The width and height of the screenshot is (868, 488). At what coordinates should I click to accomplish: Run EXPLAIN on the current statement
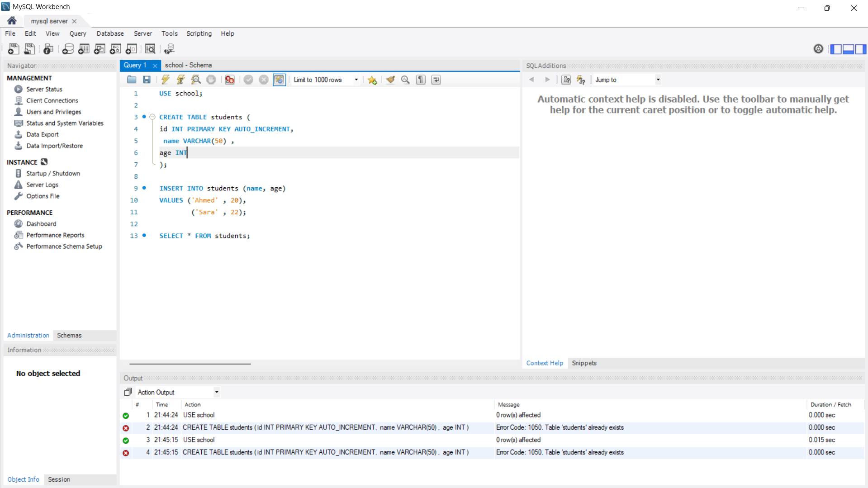coord(196,80)
